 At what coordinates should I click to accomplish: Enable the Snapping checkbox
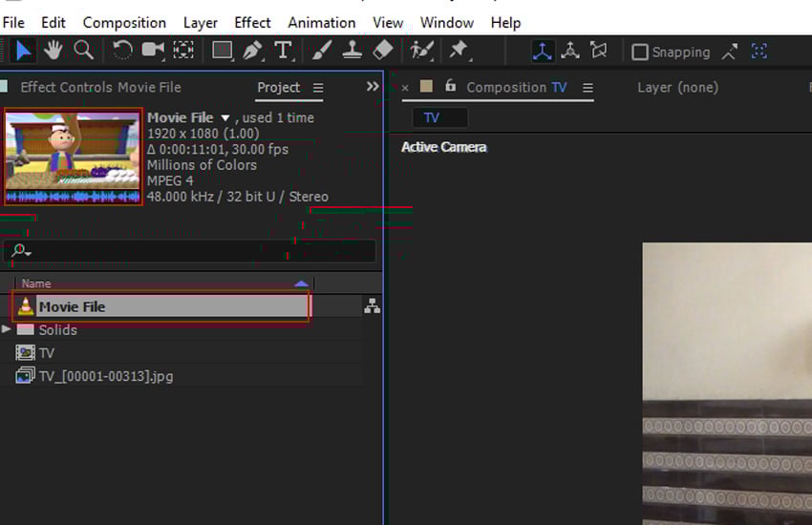pos(640,52)
